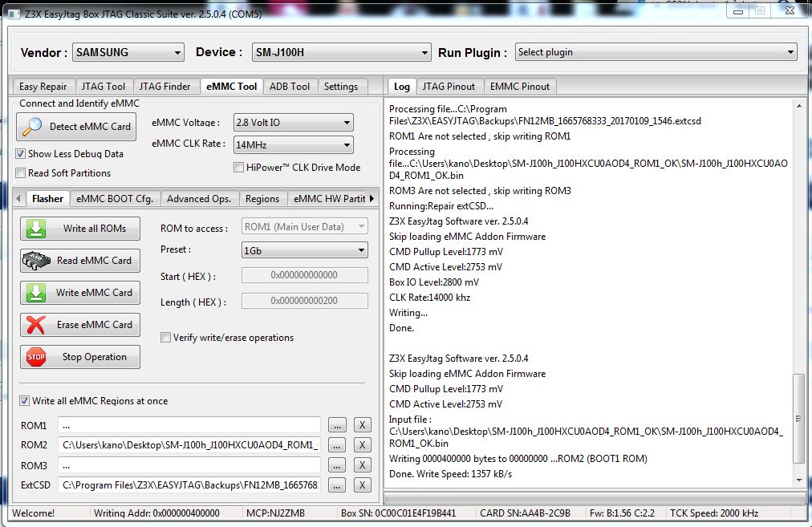Click the red STOP sign icon
This screenshot has height=527, width=812.
coord(36,357)
